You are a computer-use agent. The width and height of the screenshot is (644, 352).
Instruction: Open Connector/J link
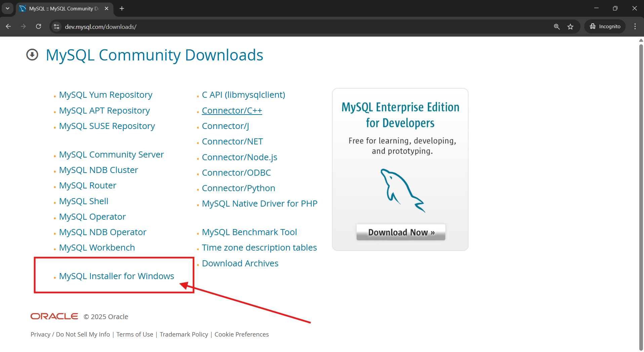[225, 126]
